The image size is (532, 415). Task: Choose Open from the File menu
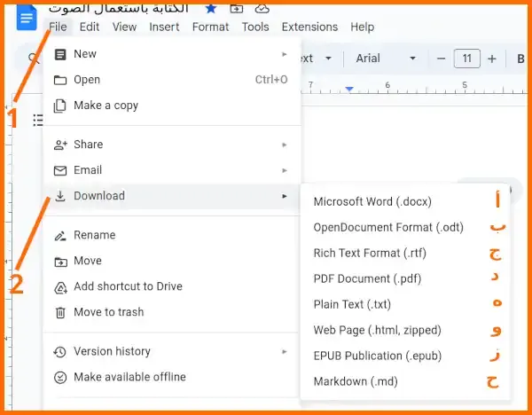[172, 80]
